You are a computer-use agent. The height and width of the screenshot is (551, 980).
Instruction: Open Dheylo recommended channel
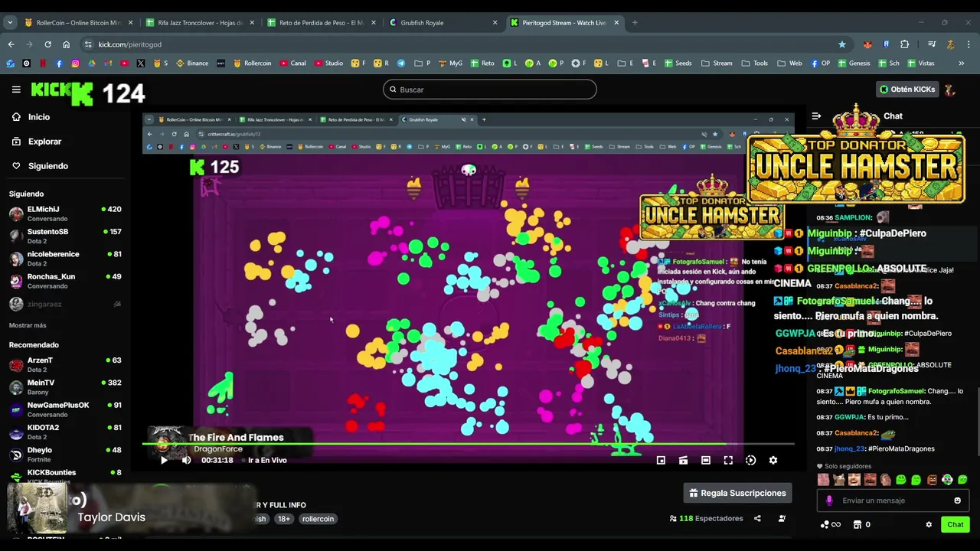pyautogui.click(x=65, y=455)
